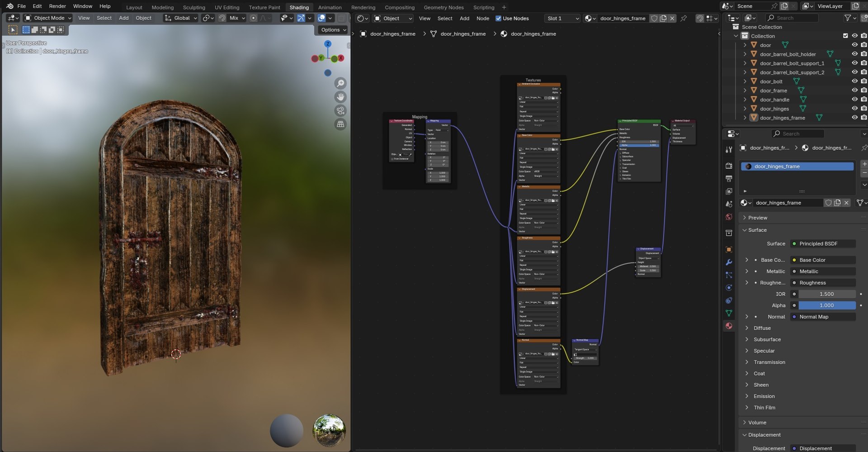Open the Object properties tab

[729, 249]
